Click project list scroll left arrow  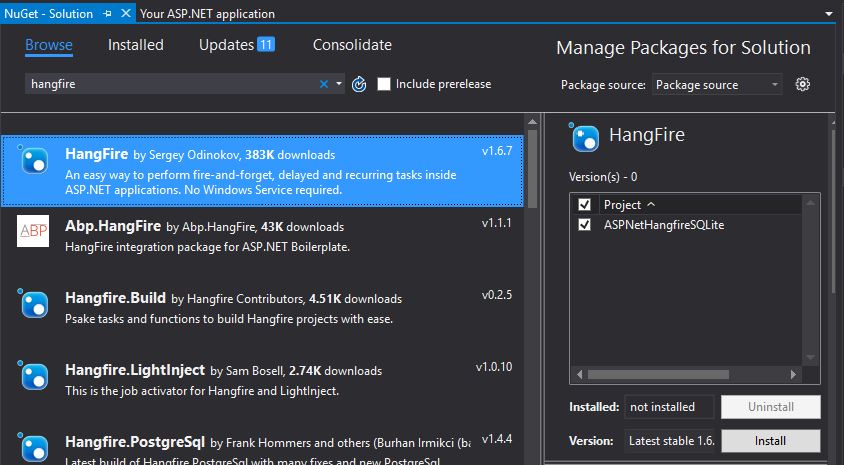[579, 374]
